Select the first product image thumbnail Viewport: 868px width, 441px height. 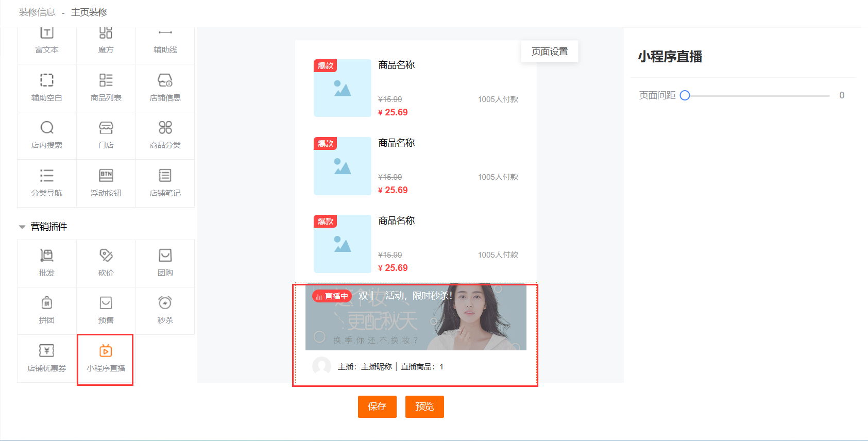click(x=342, y=88)
